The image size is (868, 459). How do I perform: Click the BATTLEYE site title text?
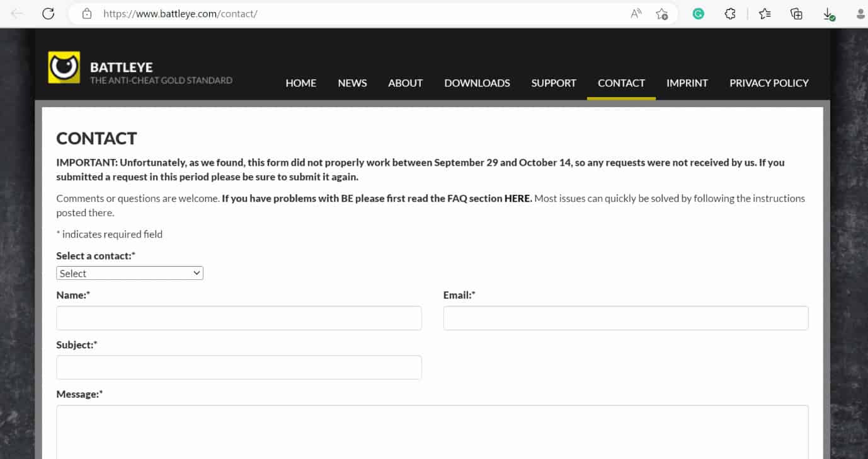tap(122, 67)
